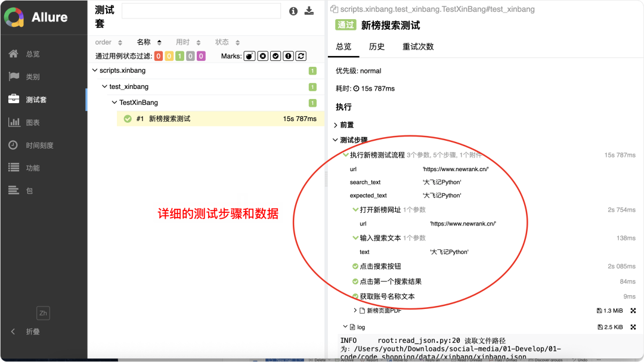Click the Zh language switch button

(x=43, y=313)
